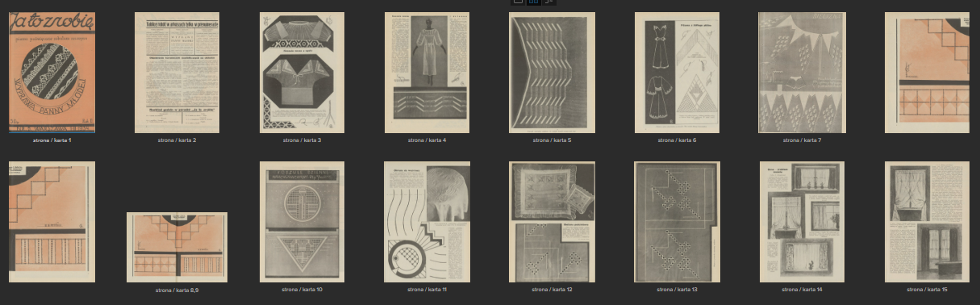Open the dark cross-stitch pattern thumbnail, karta 13
This screenshot has width=980, height=305.
coord(677,222)
